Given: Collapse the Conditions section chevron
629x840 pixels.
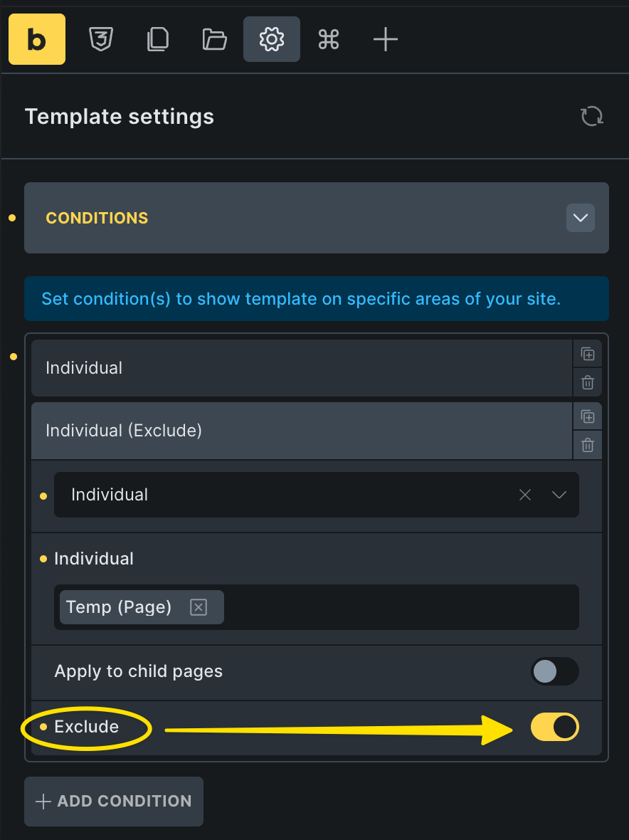Looking at the screenshot, I should (581, 218).
